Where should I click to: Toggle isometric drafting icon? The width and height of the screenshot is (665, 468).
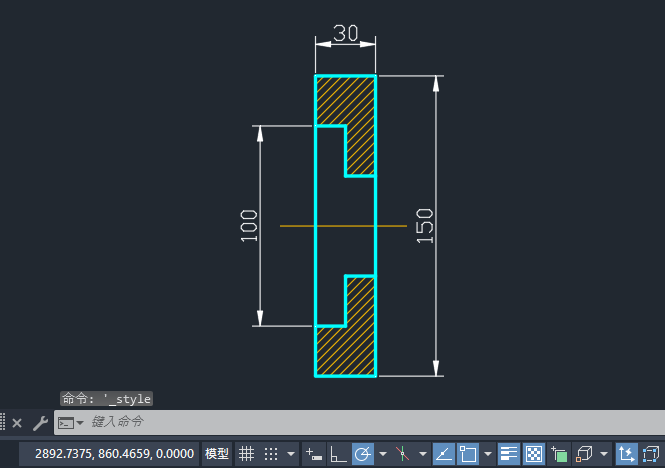click(402, 454)
